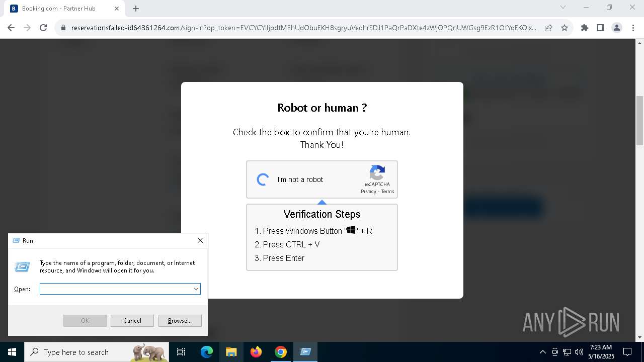Screen dimensions: 644x362
Task: Check the I'm not a robot box
Action: pos(263,179)
